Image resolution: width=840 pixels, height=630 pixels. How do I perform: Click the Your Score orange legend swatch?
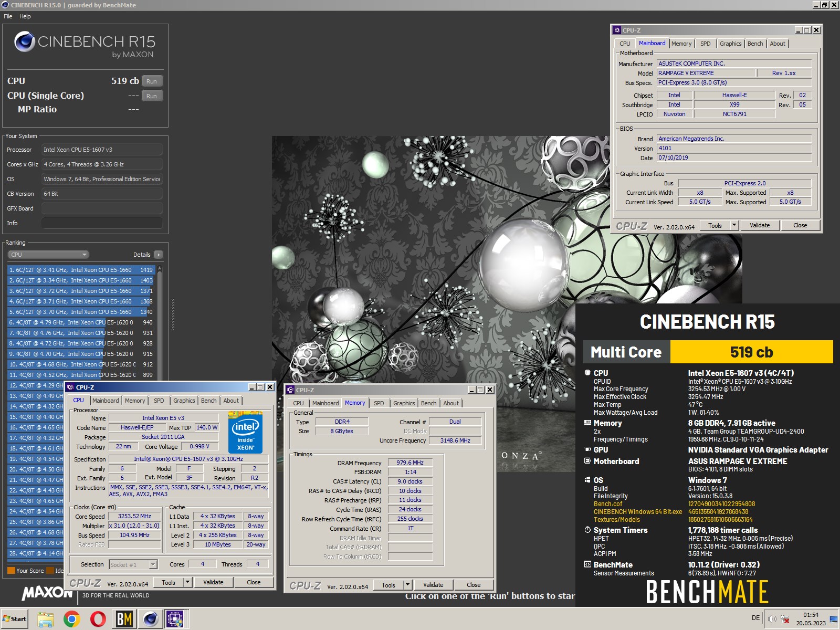pos(11,571)
